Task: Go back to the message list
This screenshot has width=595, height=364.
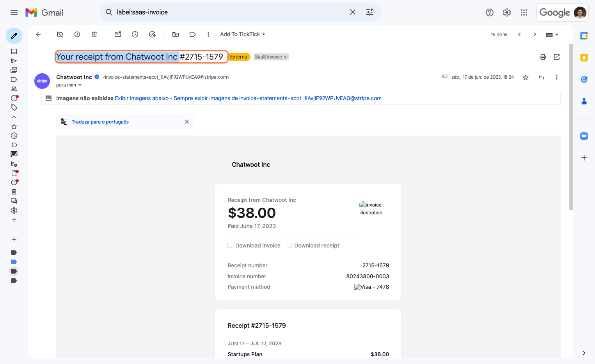Action: point(38,34)
